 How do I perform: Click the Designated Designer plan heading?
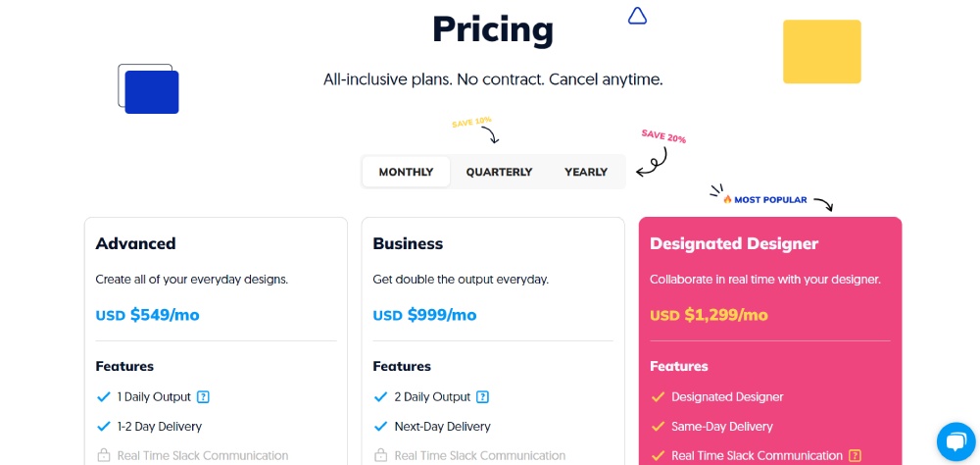pos(734,243)
